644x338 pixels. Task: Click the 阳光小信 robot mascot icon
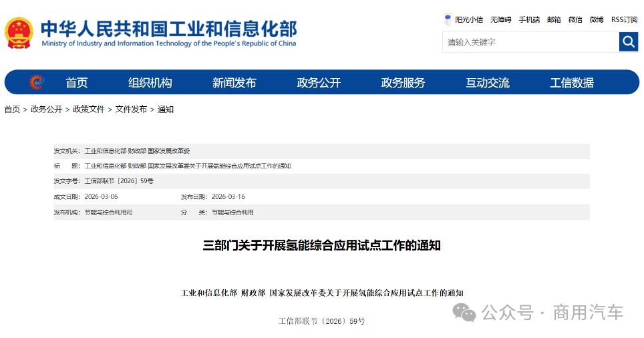click(448, 19)
